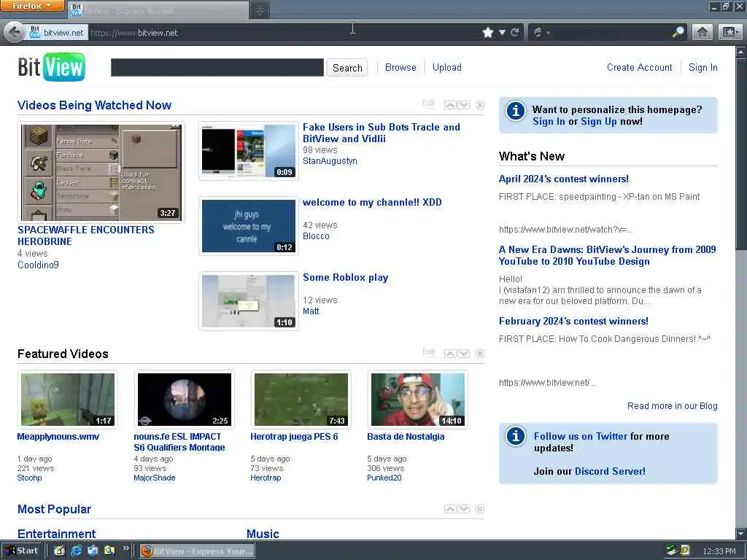Click the Most Popular heading link
Screen dimensions: 747x560
[x=54, y=509]
